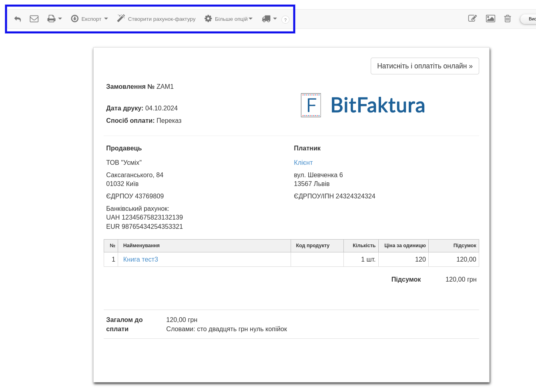This screenshot has width=536, height=392.
Task: Click the back arrow icon
Action: tap(18, 19)
